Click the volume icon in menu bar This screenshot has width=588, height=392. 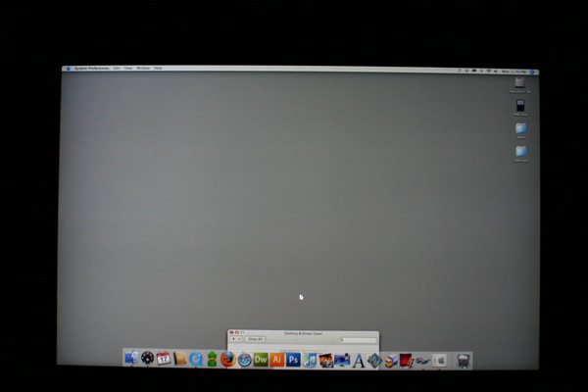[x=496, y=72]
